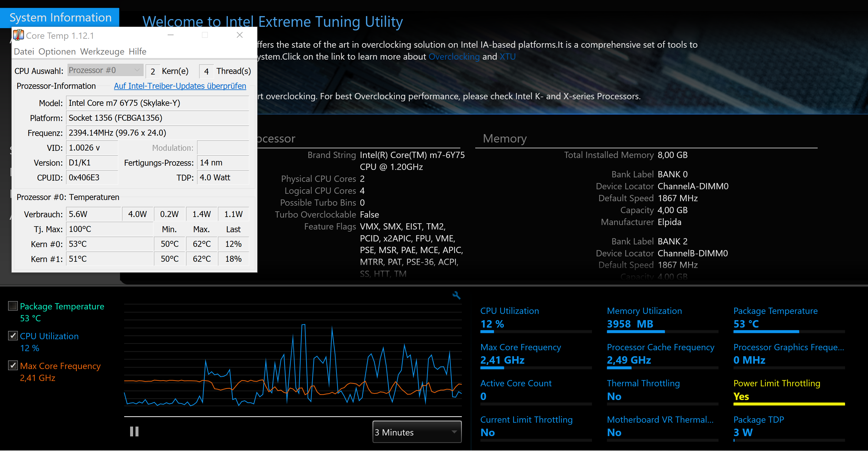Image resolution: width=868 pixels, height=451 pixels.
Task: Click the Fertigungs-Prozess field showing 14 nm
Action: click(x=223, y=162)
